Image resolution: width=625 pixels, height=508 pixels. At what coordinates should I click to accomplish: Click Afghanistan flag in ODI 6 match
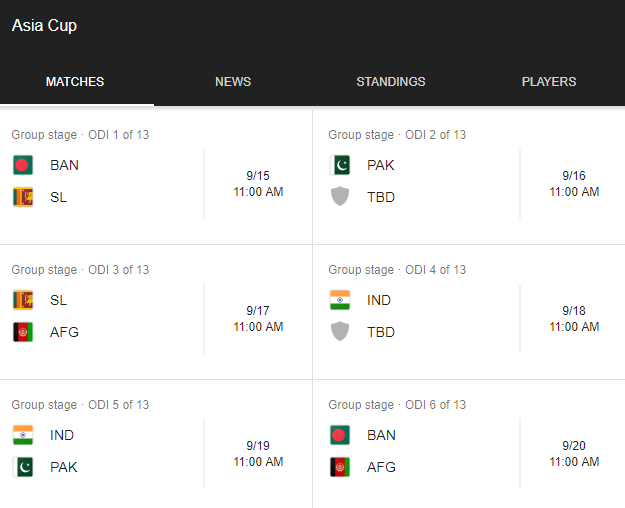coord(340,467)
